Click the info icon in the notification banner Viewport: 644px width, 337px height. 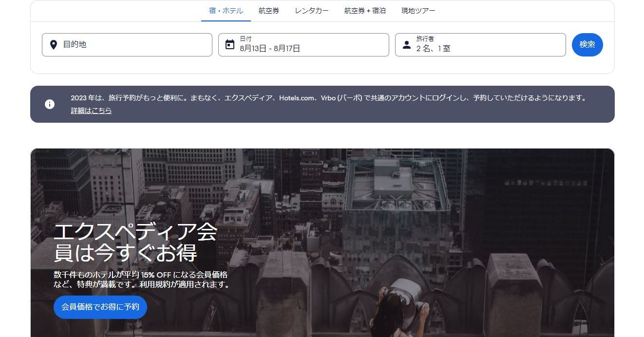(50, 104)
